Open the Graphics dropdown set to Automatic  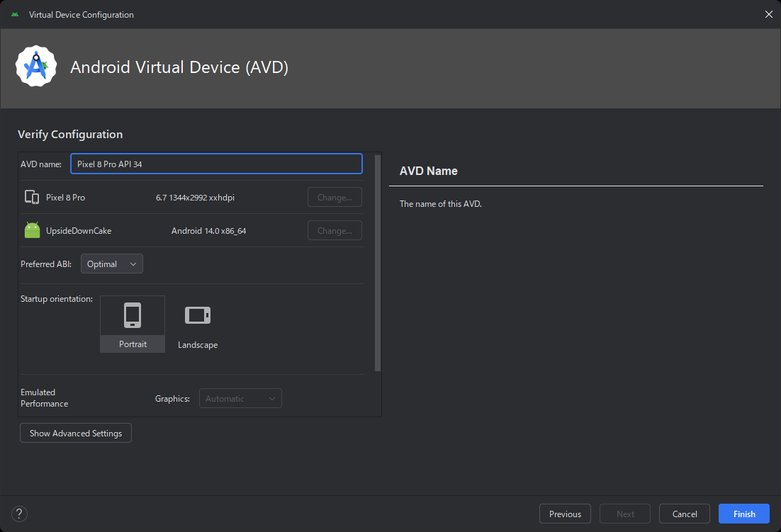(x=240, y=398)
